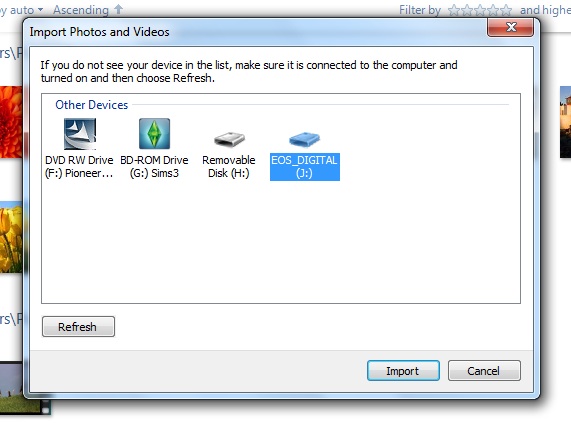This screenshot has height=424, width=571.
Task: Select the Removable Disk (H:) drive icon
Action: (229, 139)
